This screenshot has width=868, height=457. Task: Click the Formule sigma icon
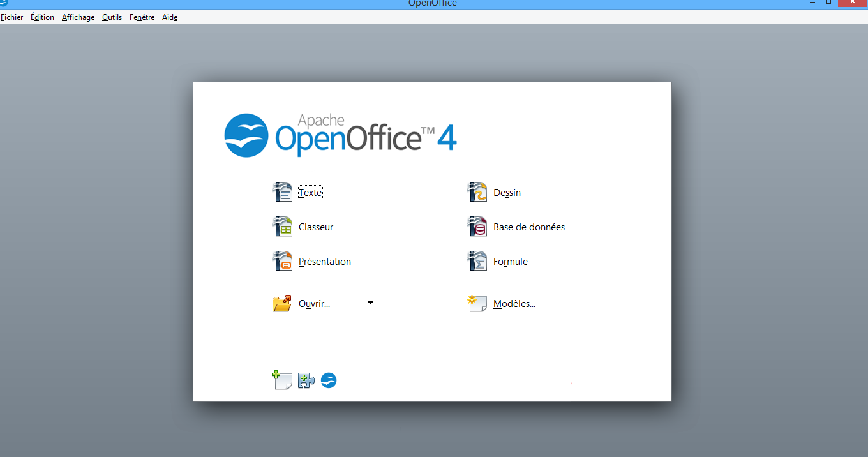click(477, 261)
